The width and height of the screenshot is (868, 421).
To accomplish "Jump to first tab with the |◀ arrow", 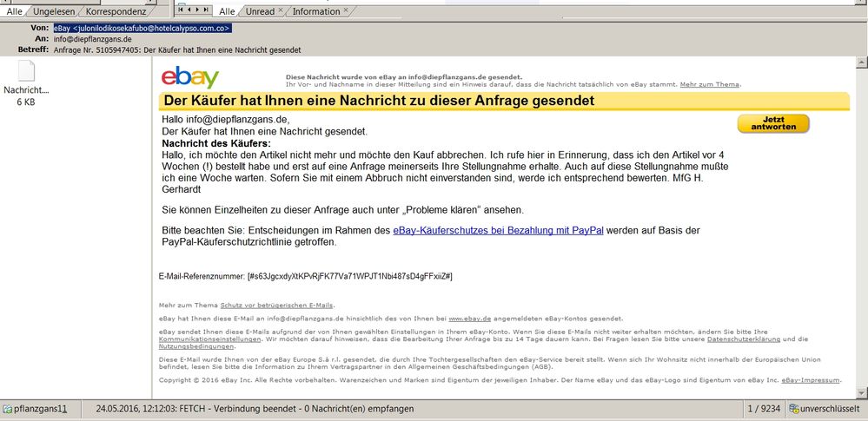I will (181, 10).
